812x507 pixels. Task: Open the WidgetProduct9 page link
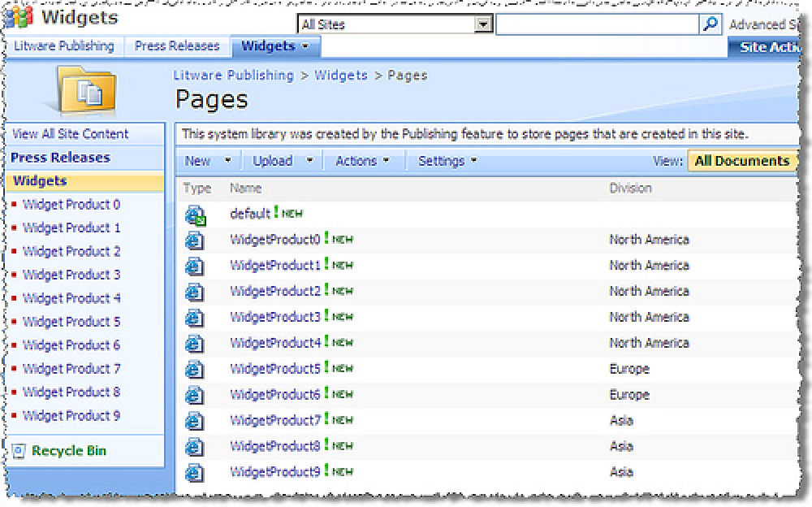coord(275,472)
